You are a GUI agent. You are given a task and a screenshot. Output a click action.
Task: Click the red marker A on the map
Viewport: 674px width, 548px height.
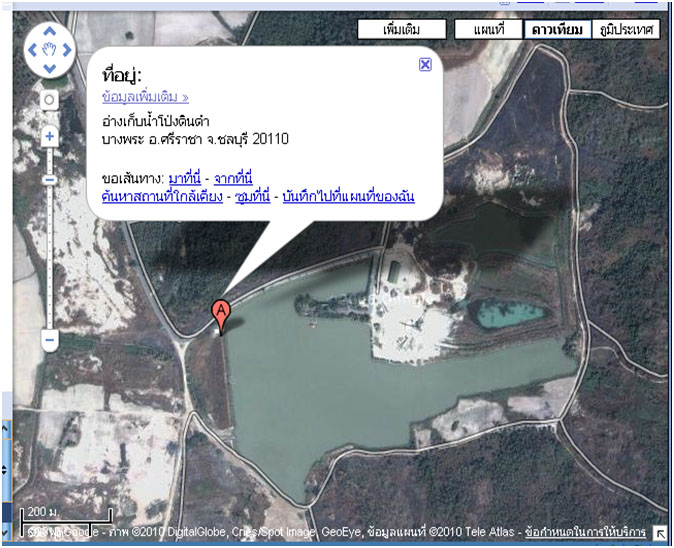220,314
